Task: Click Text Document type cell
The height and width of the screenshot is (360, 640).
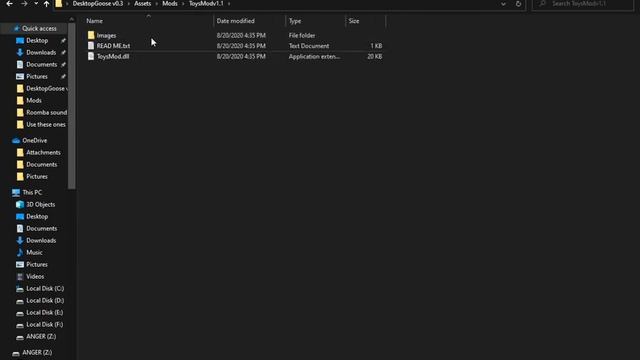Action: (x=309, y=46)
